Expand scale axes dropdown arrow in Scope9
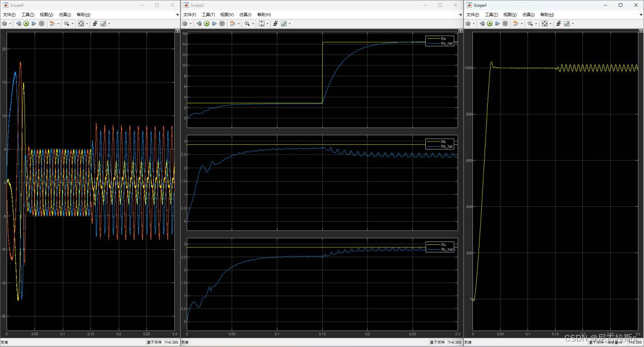 click(87, 24)
